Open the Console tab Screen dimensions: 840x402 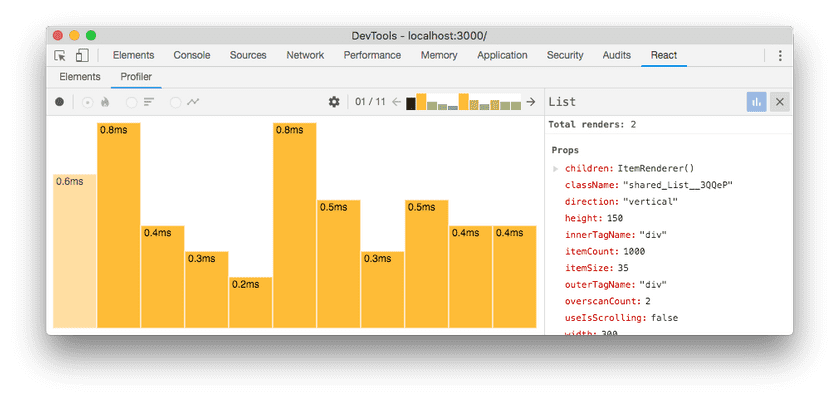(191, 56)
